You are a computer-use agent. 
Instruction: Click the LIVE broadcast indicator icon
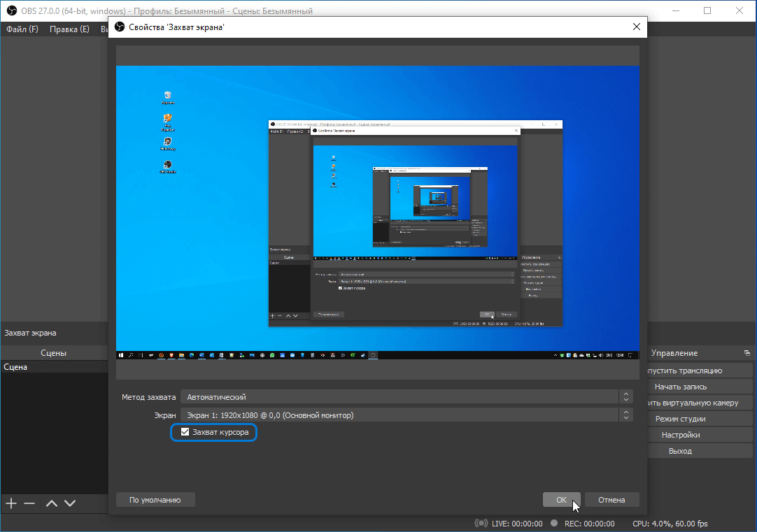(x=482, y=523)
